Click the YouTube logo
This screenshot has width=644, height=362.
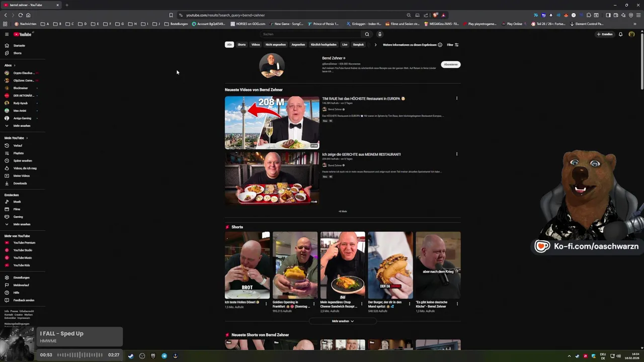pos(23,34)
